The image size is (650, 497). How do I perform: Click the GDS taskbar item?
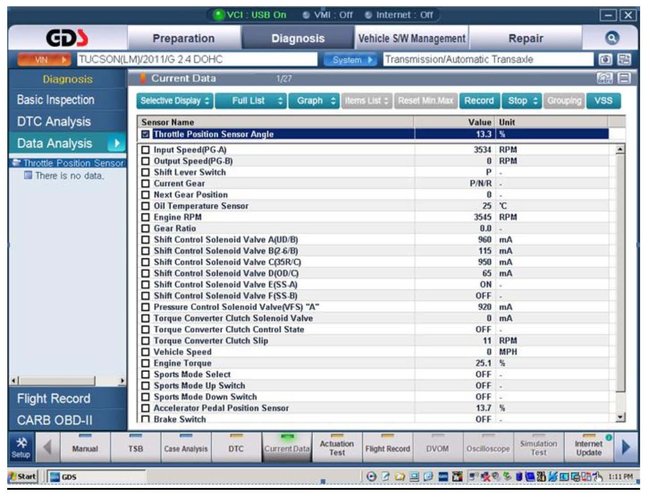[x=96, y=477]
